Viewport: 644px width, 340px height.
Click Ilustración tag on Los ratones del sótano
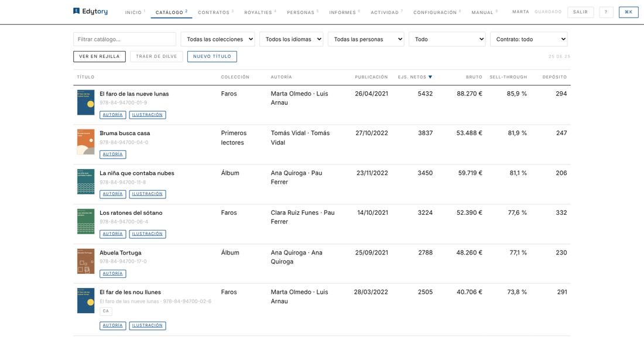pos(148,233)
